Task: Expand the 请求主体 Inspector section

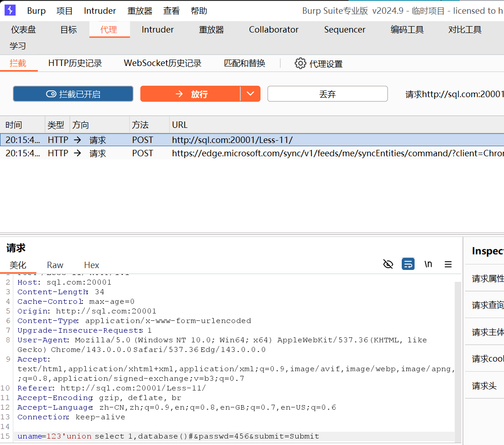Action: coord(484,332)
